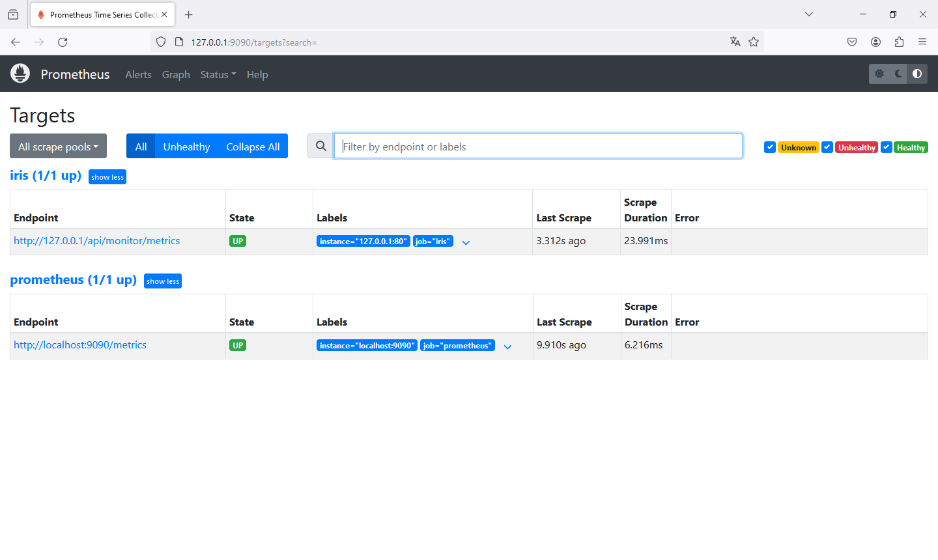Image resolution: width=938 pixels, height=560 pixels.
Task: Show only Unhealthy targets
Action: point(186,147)
